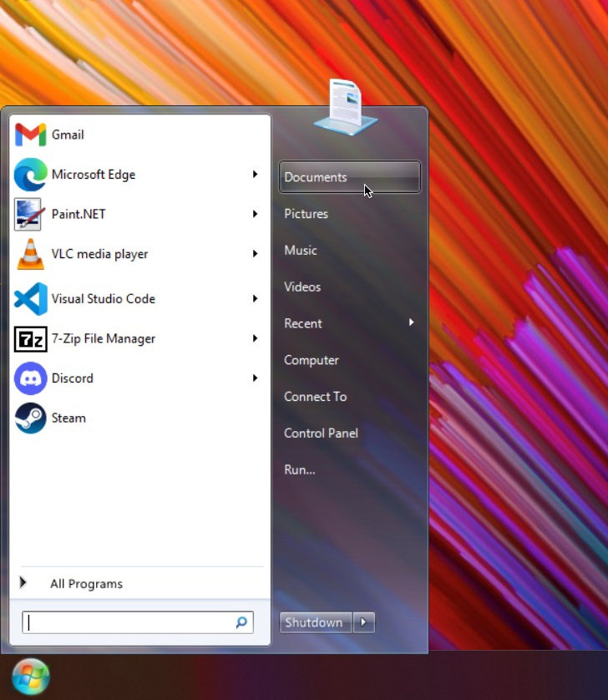
Task: Start VLC media player cone icon
Action: tap(30, 254)
